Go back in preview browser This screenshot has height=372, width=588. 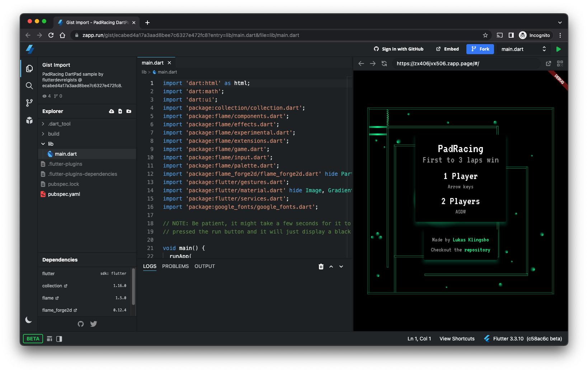pyautogui.click(x=361, y=63)
